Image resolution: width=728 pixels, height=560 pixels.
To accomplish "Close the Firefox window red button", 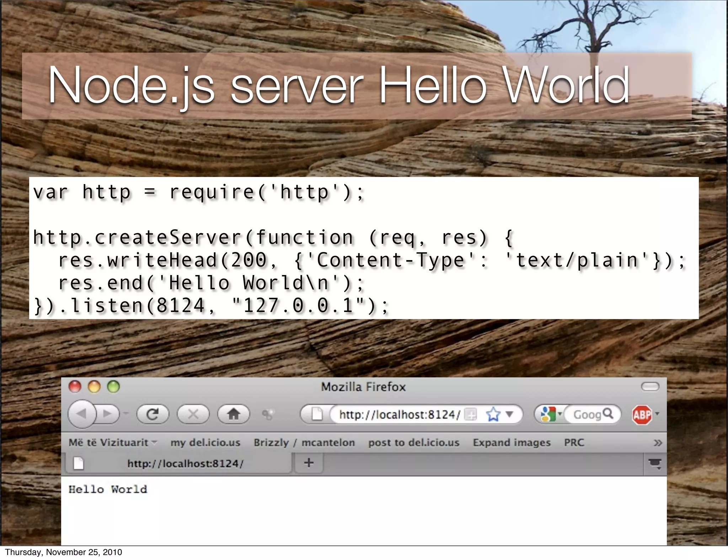I will coord(75,387).
